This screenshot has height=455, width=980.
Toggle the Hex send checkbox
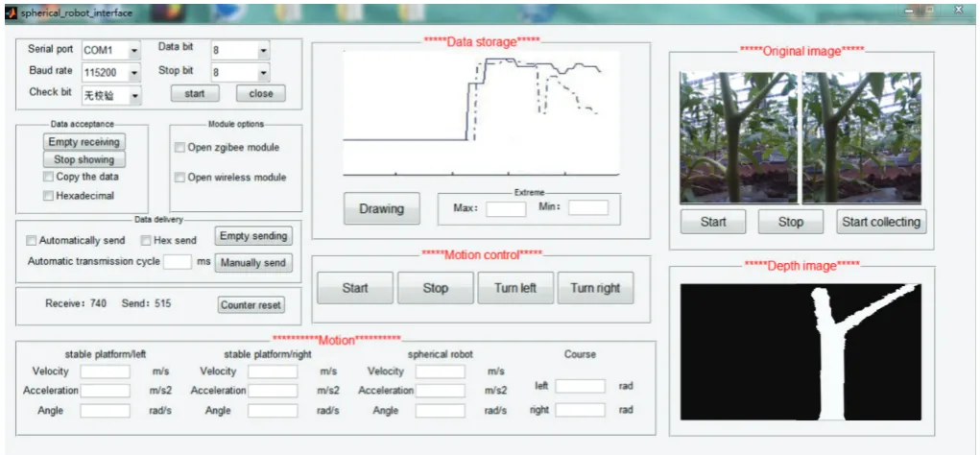(x=145, y=241)
